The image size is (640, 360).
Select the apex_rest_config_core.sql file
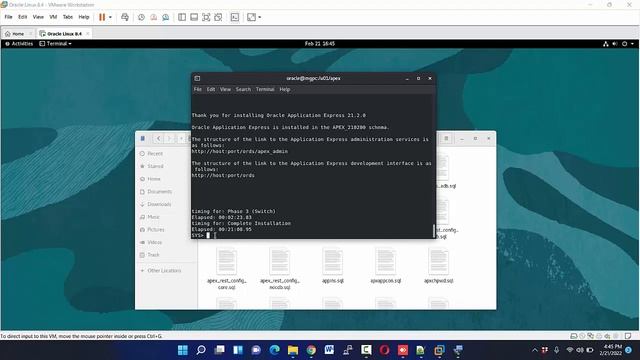[227, 268]
